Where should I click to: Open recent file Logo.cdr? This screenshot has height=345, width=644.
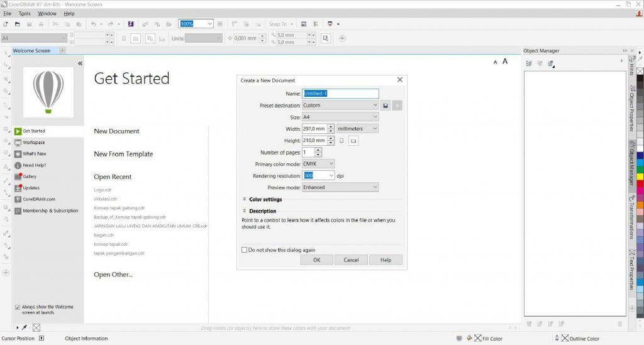[103, 189]
